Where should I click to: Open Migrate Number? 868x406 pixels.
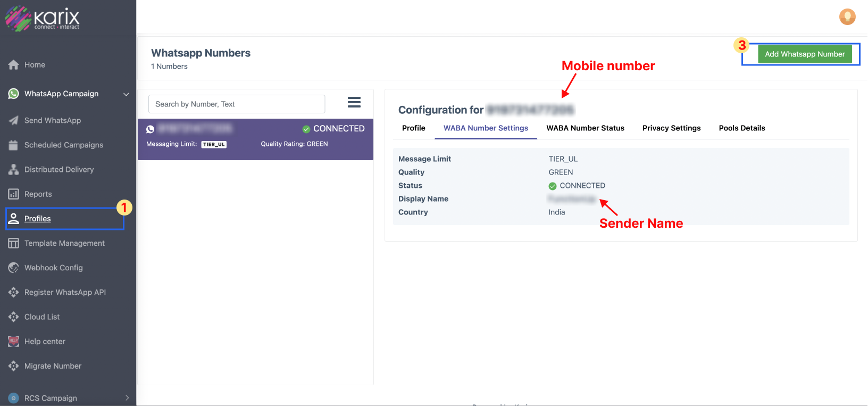[x=53, y=366]
